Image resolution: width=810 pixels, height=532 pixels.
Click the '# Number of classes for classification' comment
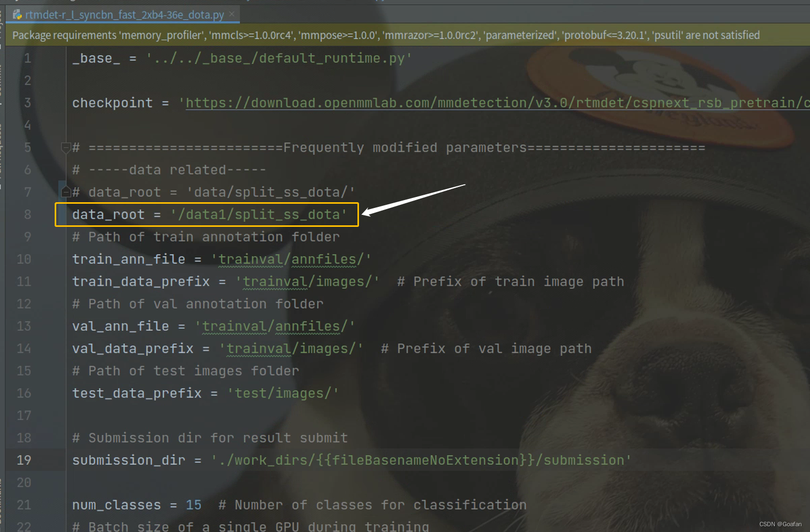[373, 505]
